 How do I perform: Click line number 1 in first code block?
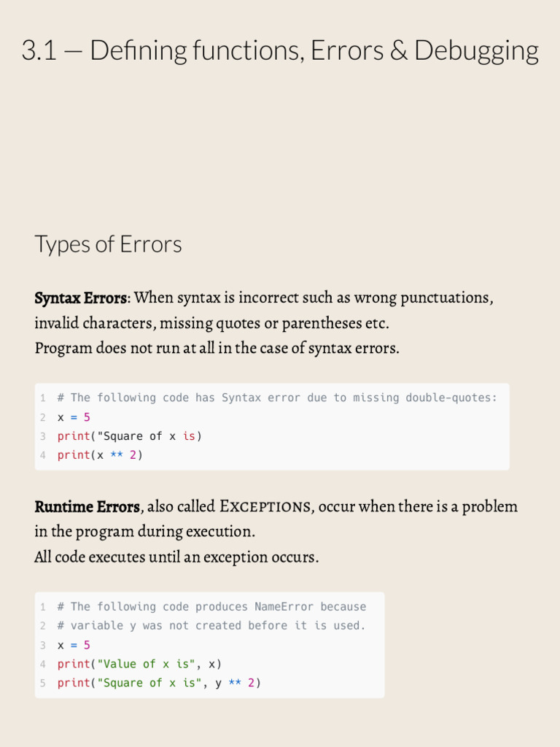tap(43, 398)
